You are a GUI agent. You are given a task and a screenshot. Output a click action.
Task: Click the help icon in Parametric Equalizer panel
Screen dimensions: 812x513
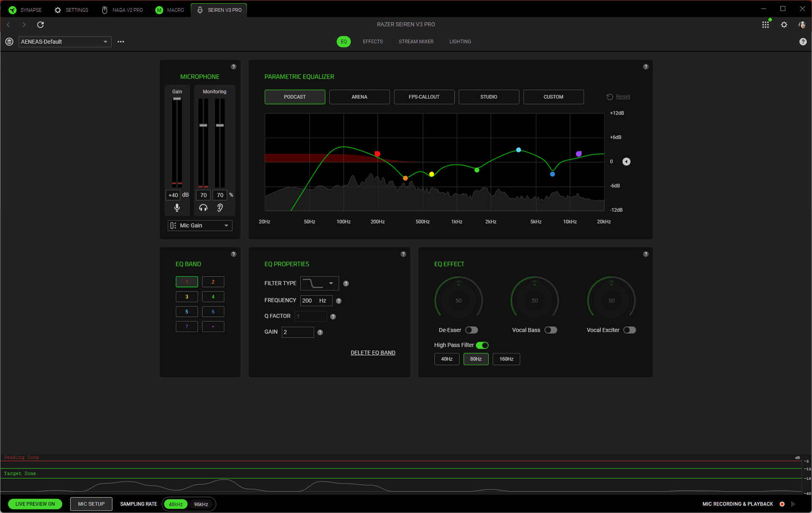pyautogui.click(x=646, y=67)
